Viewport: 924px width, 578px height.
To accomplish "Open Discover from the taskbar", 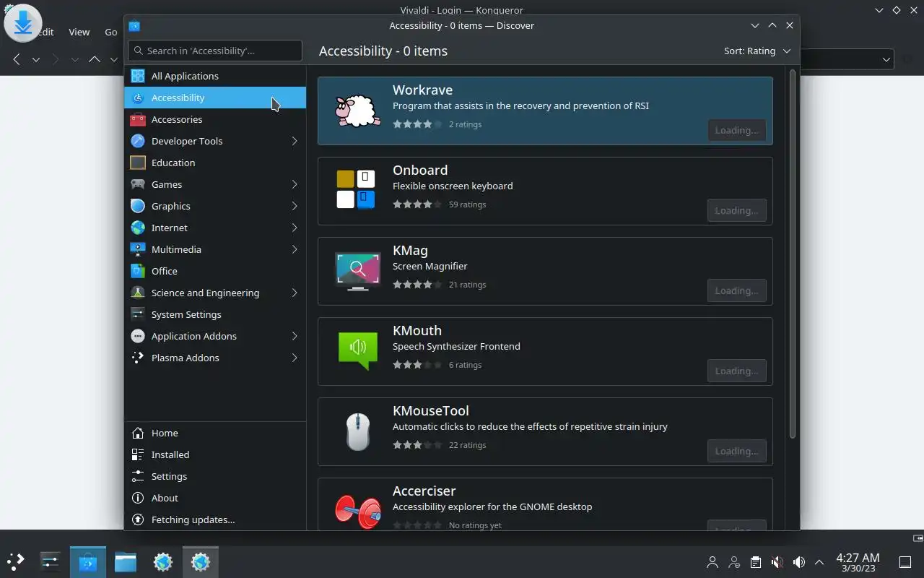I will (x=88, y=561).
